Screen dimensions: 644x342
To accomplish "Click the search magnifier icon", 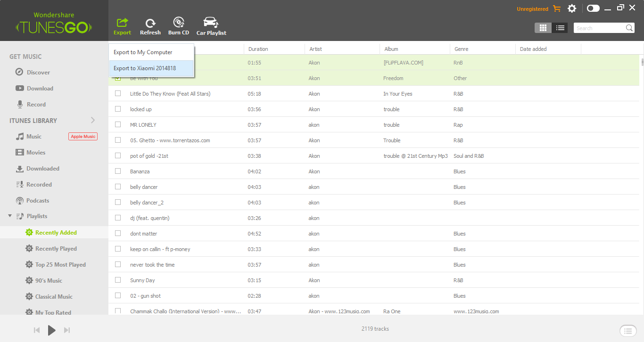I will pos(629,28).
